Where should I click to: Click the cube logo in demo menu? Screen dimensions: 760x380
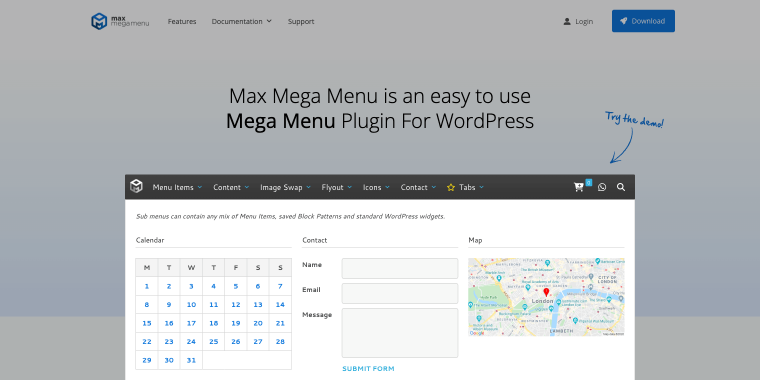coord(136,186)
